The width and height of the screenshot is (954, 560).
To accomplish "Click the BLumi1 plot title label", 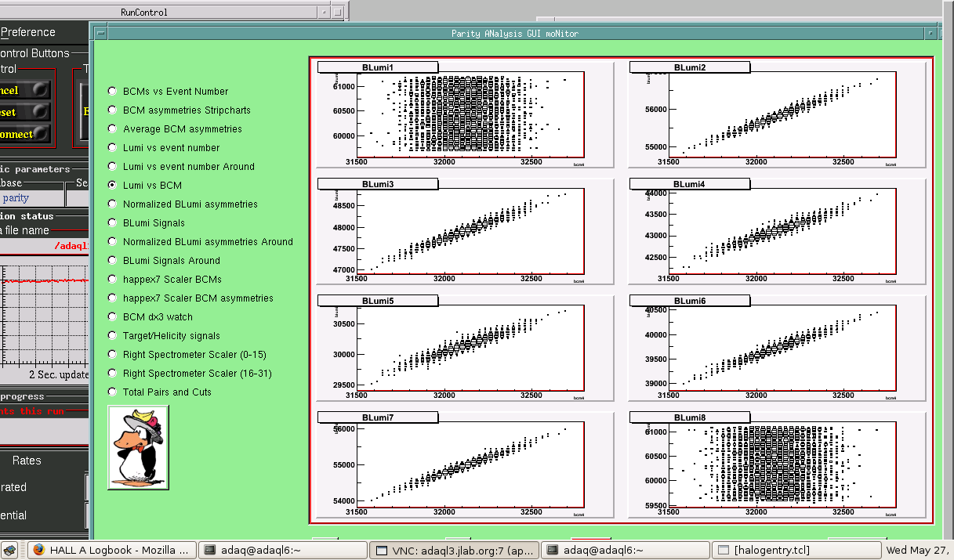I will (378, 67).
